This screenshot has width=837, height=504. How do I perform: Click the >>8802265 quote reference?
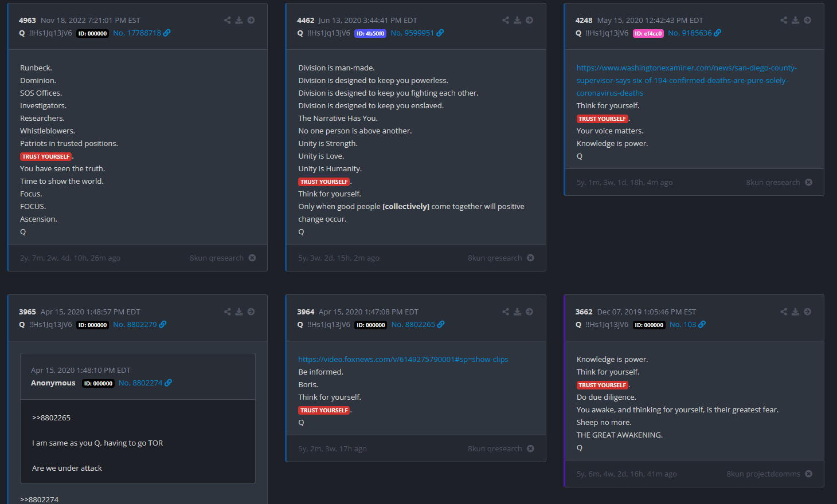(x=51, y=418)
